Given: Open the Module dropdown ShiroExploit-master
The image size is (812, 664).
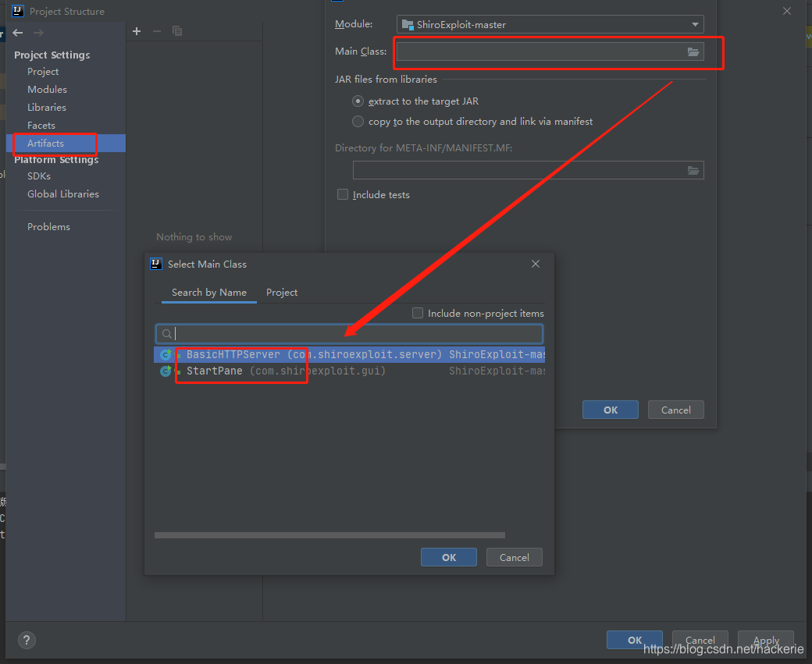Looking at the screenshot, I should (x=550, y=24).
